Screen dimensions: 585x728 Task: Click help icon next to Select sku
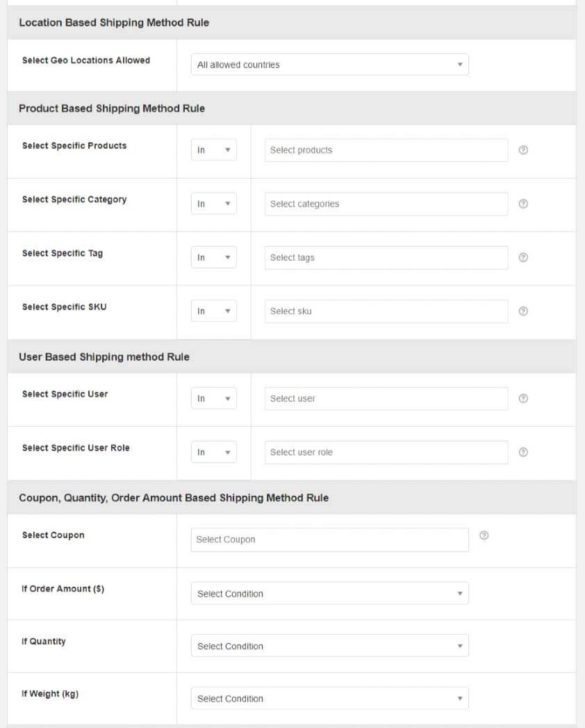[524, 311]
